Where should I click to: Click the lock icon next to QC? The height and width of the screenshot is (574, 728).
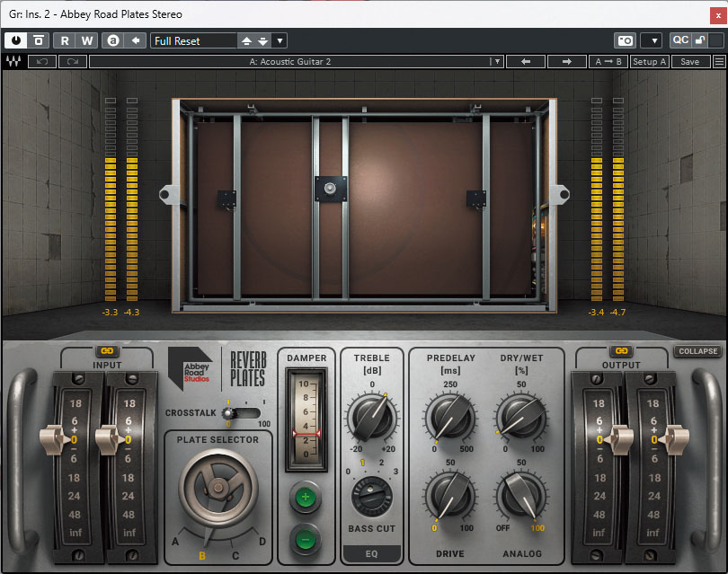point(701,40)
